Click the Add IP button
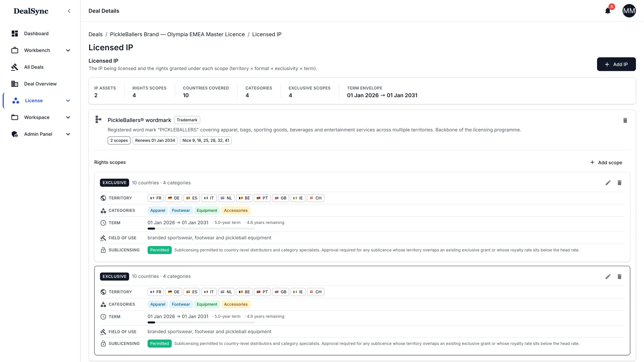Image resolution: width=644 pixels, height=362 pixels. (616, 64)
